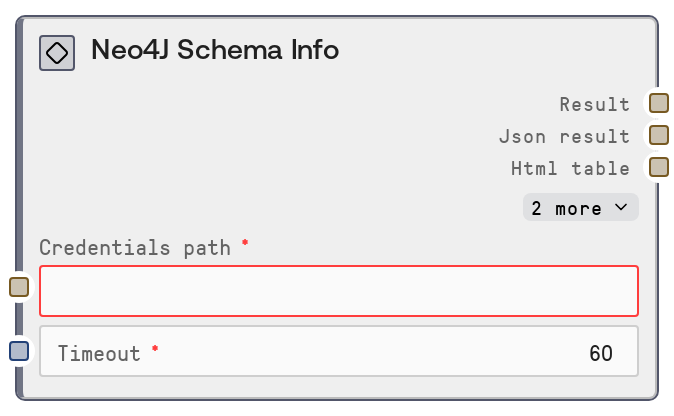Click the Credentials path input port
Screen dimensions: 674x416
pos(19,287)
